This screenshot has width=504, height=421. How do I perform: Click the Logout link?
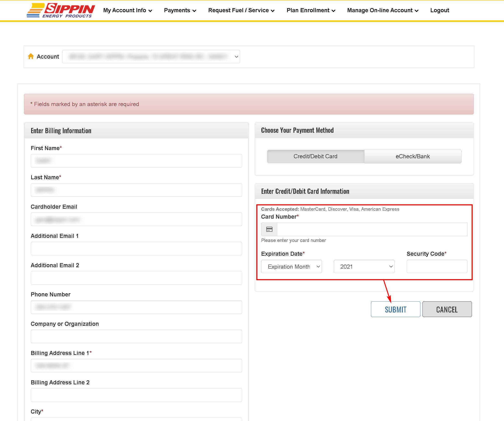coord(439,10)
